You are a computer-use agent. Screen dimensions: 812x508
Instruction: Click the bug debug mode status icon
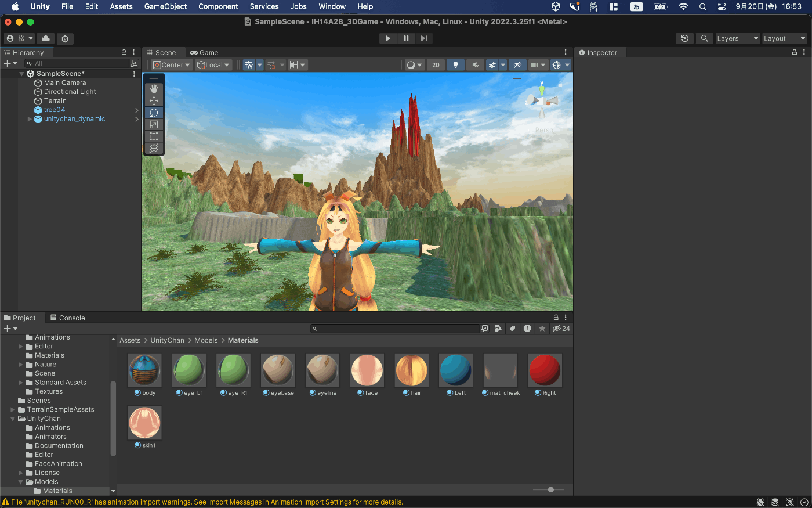click(x=760, y=502)
